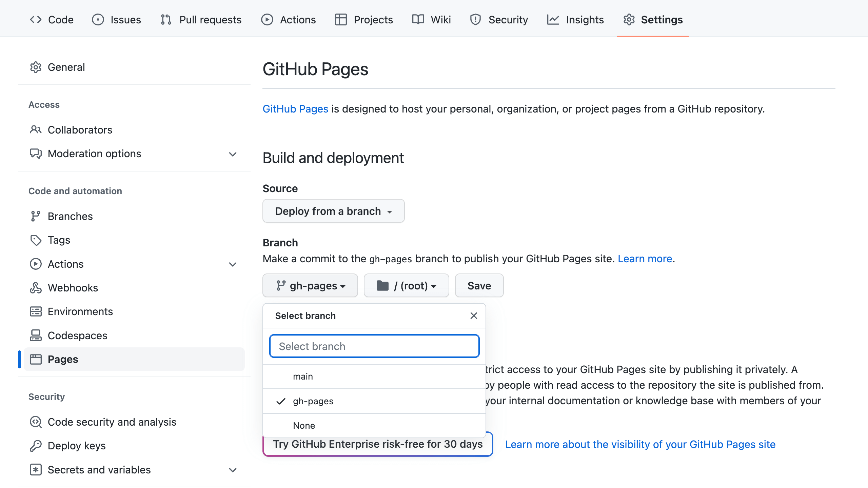
Task: Click the Pages browser icon in sidebar
Action: tap(36, 359)
